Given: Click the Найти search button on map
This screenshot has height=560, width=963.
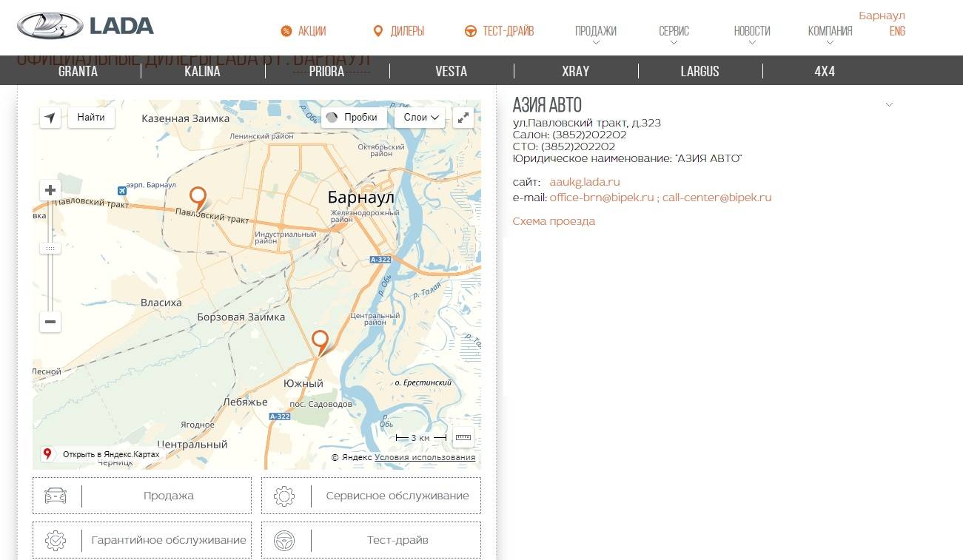Looking at the screenshot, I should [91, 118].
